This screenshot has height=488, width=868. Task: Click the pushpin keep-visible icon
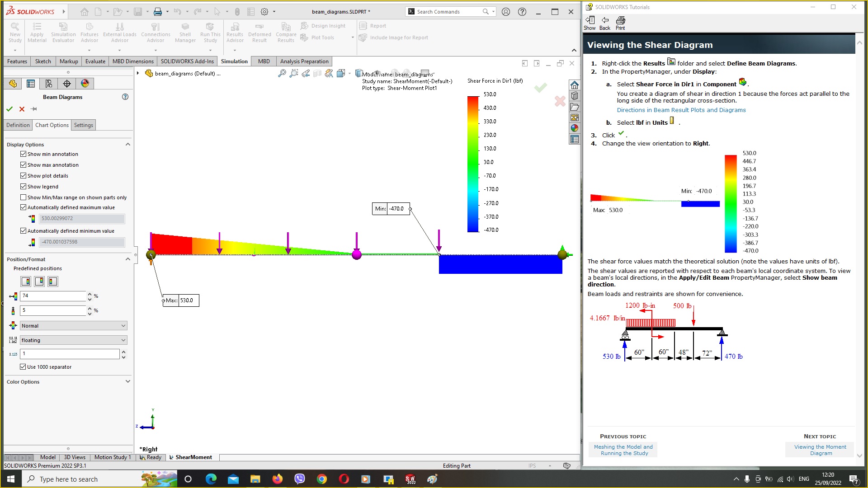[x=34, y=109]
